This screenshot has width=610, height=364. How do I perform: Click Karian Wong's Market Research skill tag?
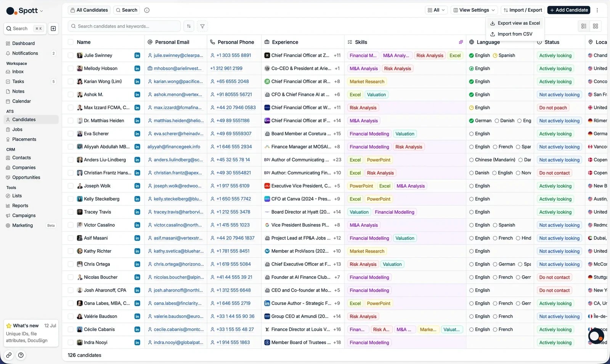[x=367, y=82]
